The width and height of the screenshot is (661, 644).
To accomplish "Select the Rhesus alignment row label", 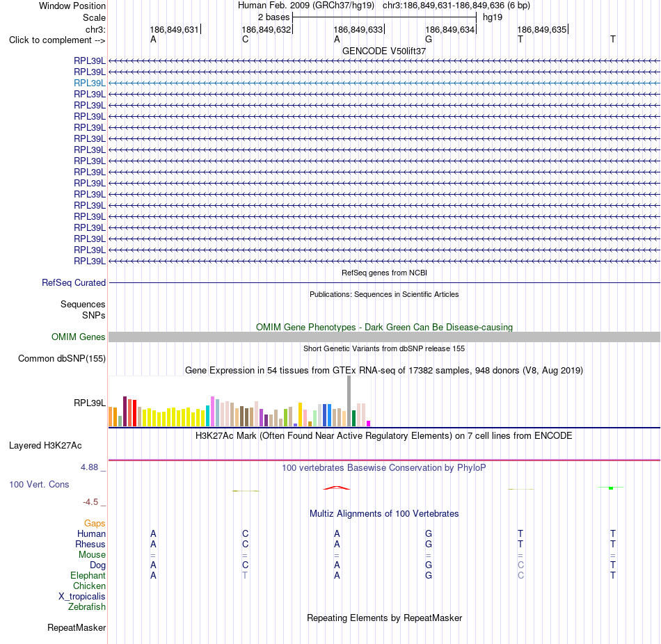I will (x=90, y=544).
